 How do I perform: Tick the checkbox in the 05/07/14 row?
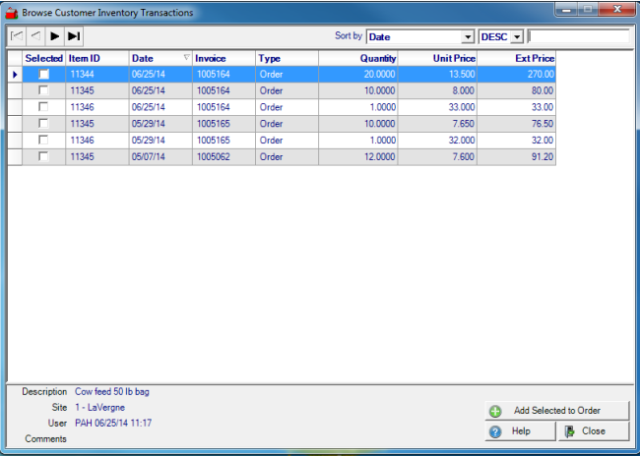coord(43,157)
